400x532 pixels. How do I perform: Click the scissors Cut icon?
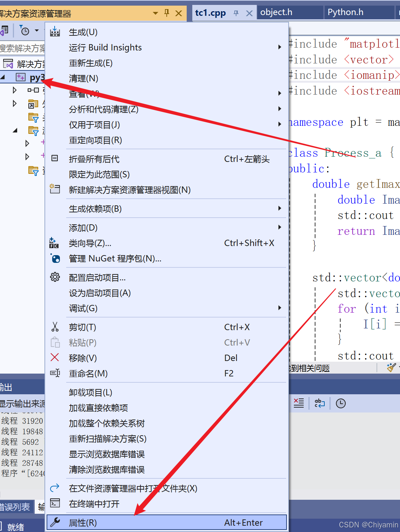coord(55,327)
